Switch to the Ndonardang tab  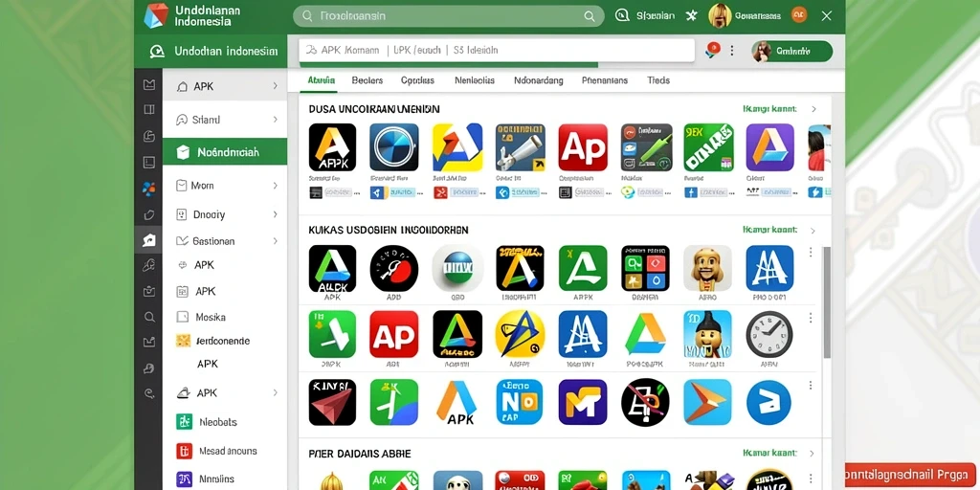(539, 80)
